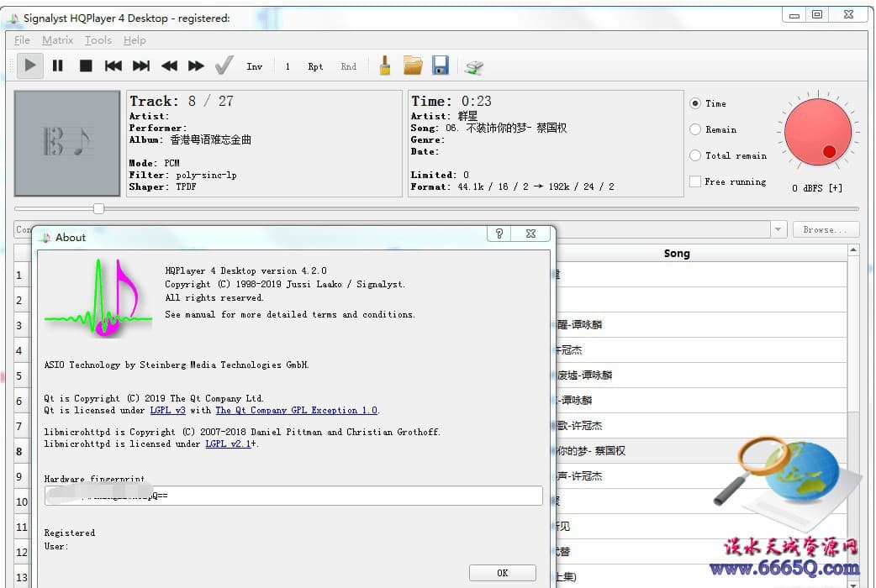Open the Matrix menu
This screenshot has height=588, width=876.
pyautogui.click(x=57, y=40)
